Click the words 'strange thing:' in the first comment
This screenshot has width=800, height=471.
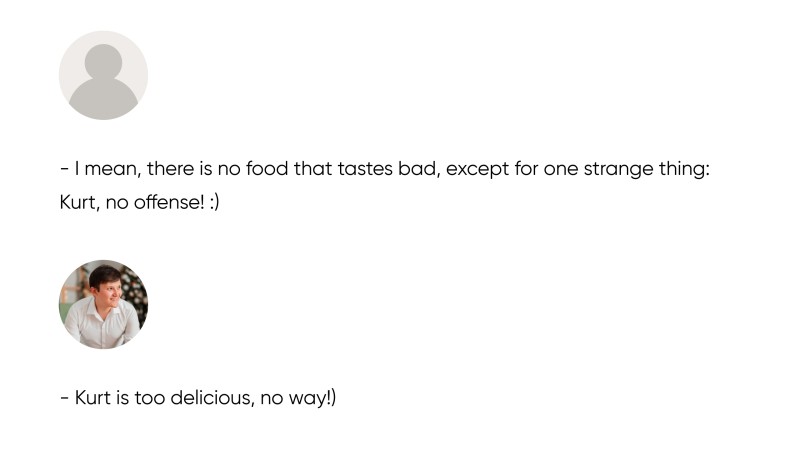(x=646, y=169)
